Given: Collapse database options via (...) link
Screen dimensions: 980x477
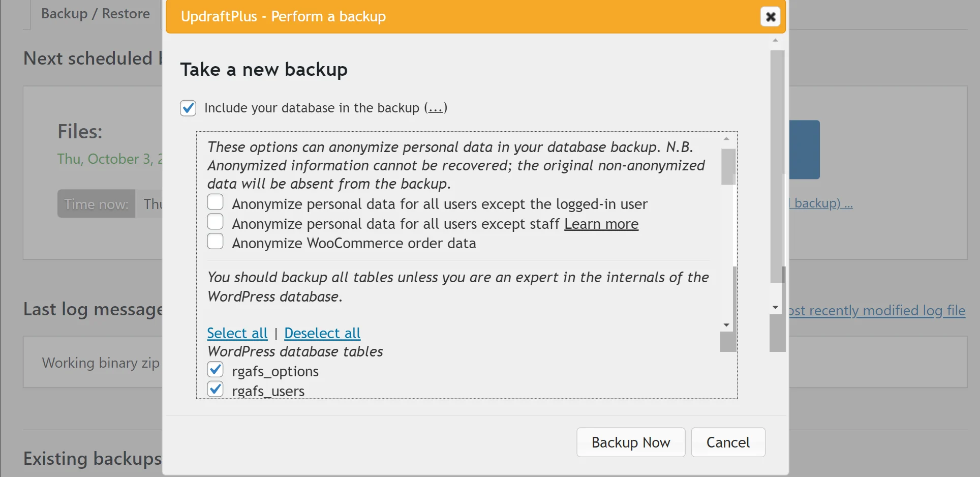Looking at the screenshot, I should 436,108.
